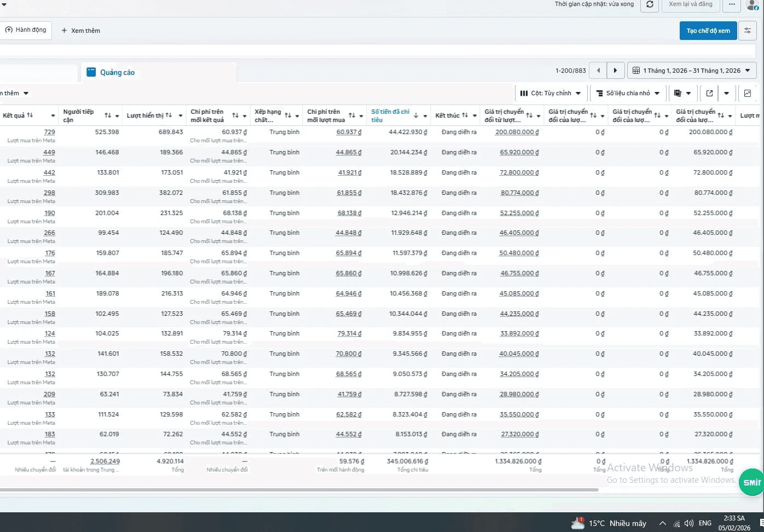Open the 2.506.249 total reach link
Image resolution: width=764 pixels, height=532 pixels.
click(x=105, y=461)
